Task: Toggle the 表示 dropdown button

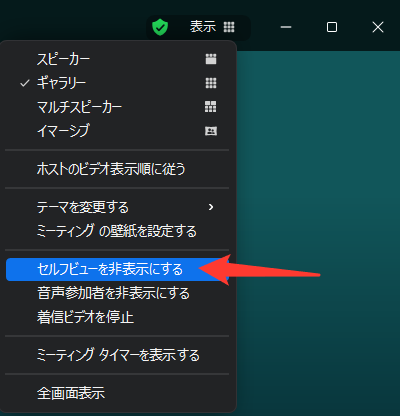Action: 212,27
